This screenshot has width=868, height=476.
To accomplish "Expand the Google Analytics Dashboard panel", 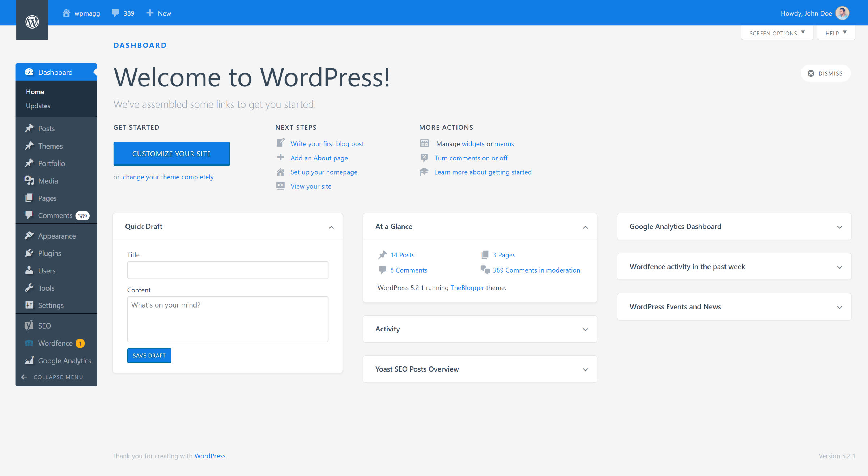I will [x=839, y=226].
